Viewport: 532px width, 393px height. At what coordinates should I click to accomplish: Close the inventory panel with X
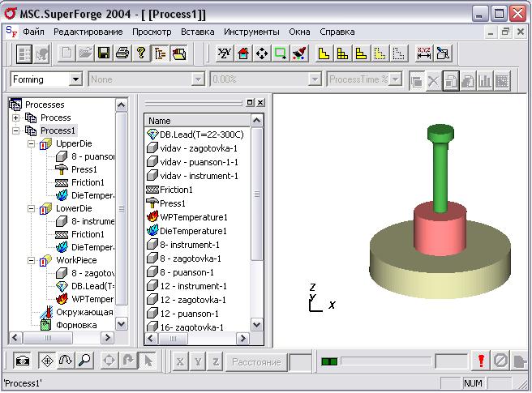pyautogui.click(x=260, y=102)
